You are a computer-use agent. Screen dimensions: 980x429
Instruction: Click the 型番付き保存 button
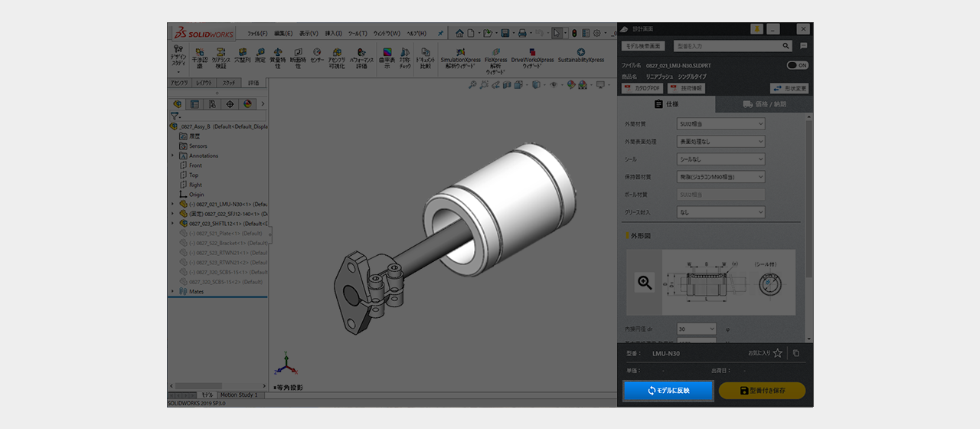tap(762, 391)
